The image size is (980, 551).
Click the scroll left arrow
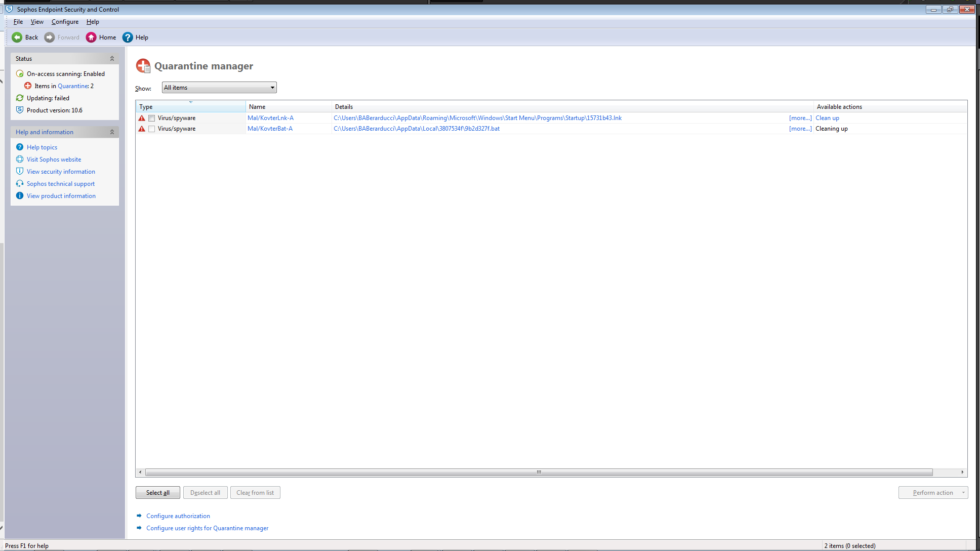tap(140, 472)
